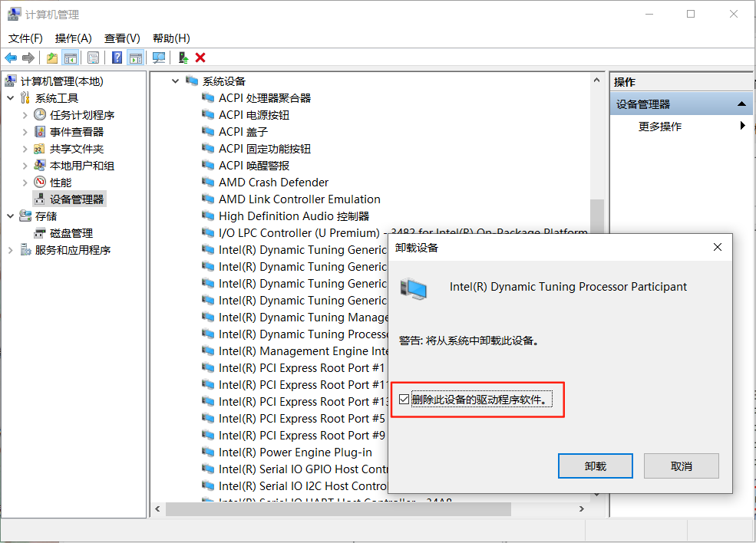Screen dimensions: 756x543
Task: Select 设备管理器 in the left tree
Action: pyautogui.click(x=77, y=199)
